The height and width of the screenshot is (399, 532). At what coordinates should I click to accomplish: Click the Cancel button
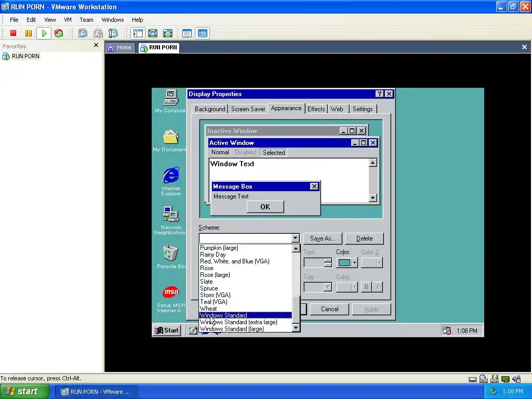[329, 309]
